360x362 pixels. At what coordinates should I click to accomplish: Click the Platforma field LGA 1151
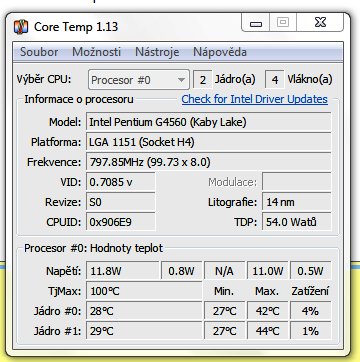[x=209, y=142]
